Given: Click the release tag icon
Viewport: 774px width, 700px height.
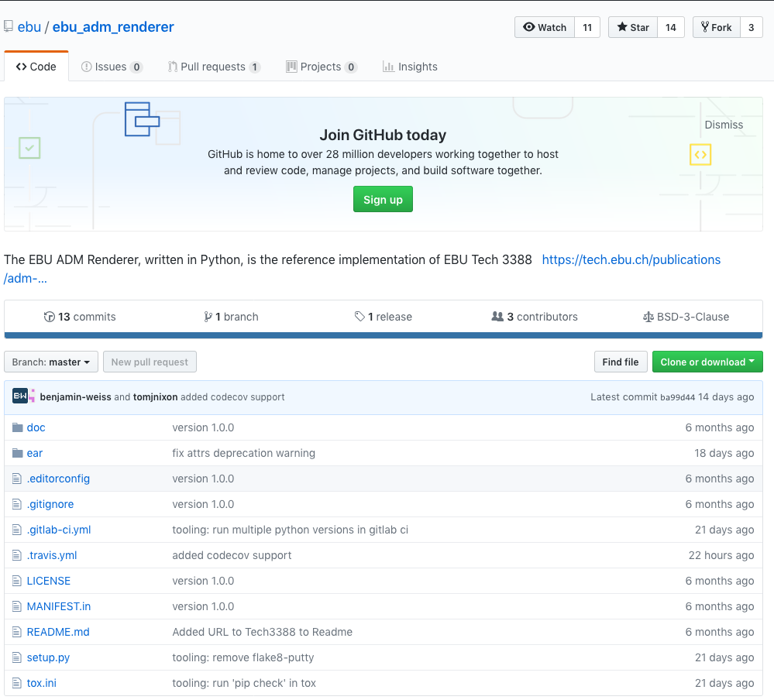Looking at the screenshot, I should [x=359, y=317].
